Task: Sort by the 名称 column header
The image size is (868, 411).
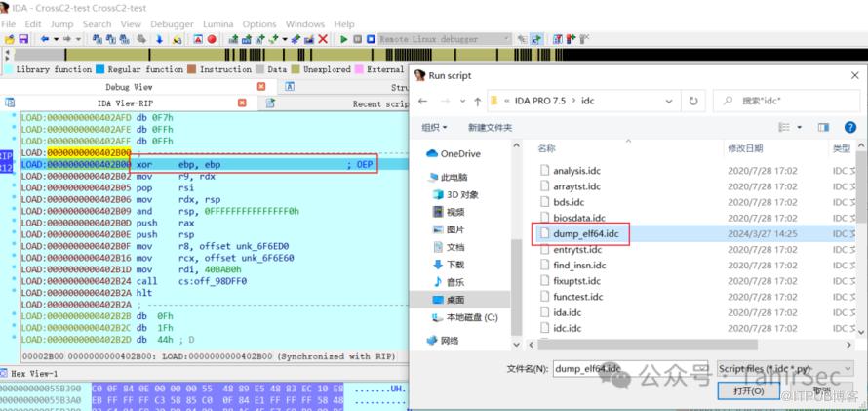Action: pos(546,148)
